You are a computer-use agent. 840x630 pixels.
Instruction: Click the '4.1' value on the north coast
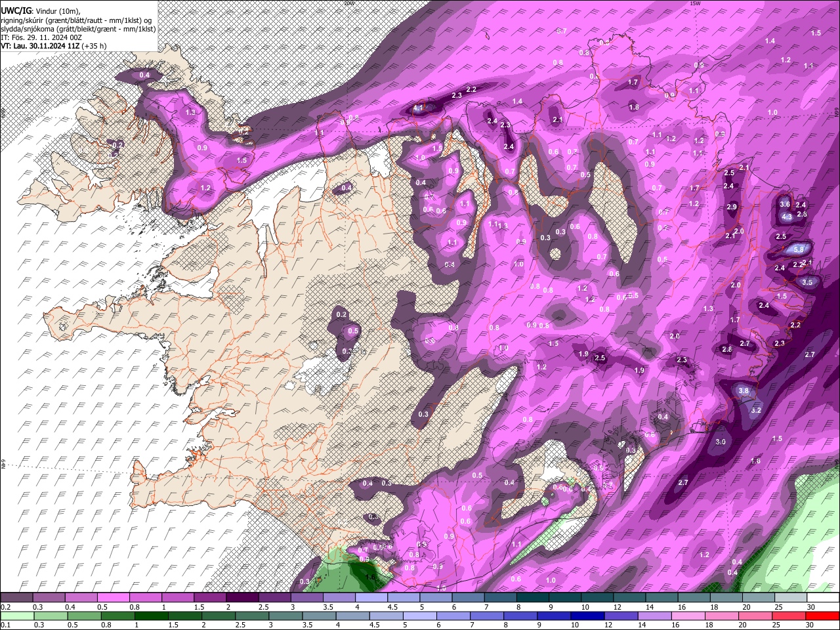click(x=418, y=108)
